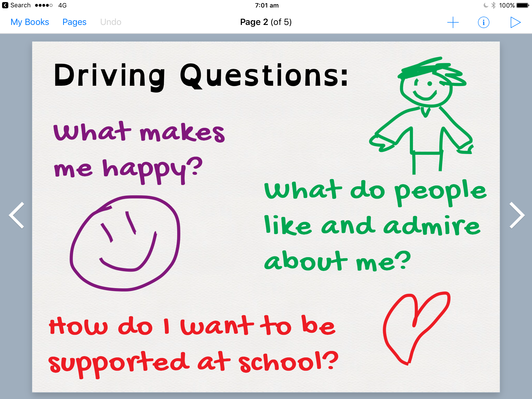Select the Driving Questions heading text
This screenshot has width=532, height=399.
pos(201,76)
